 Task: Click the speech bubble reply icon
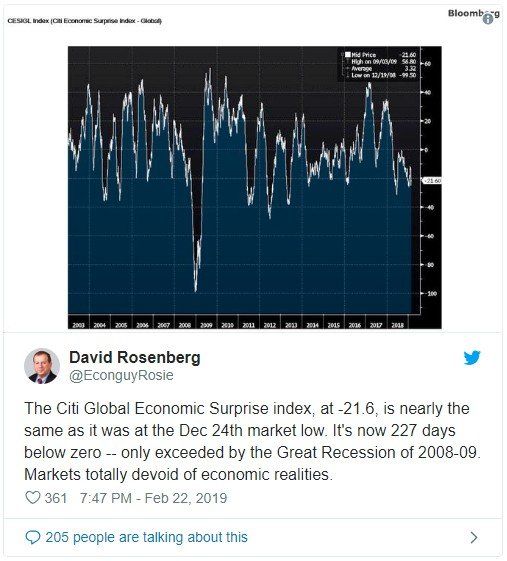coord(33,537)
